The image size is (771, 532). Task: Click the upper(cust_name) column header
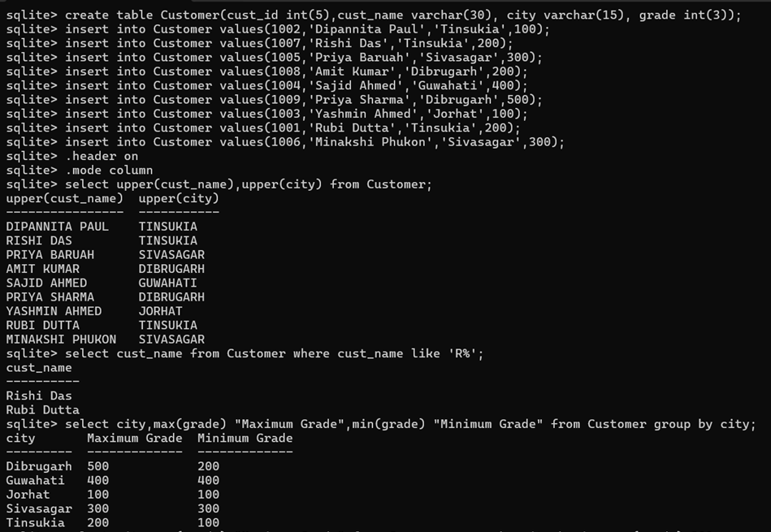coord(64,198)
